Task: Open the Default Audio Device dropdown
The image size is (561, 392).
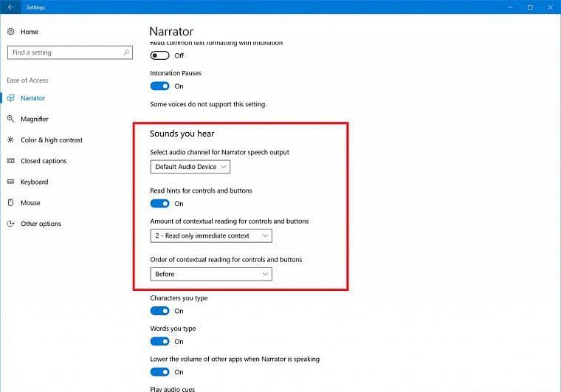Action: (x=190, y=167)
